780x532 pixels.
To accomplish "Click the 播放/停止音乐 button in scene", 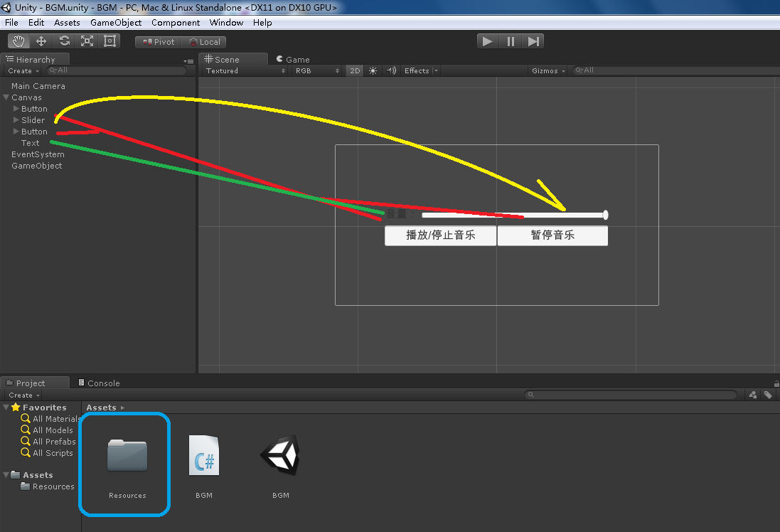I will click(441, 235).
